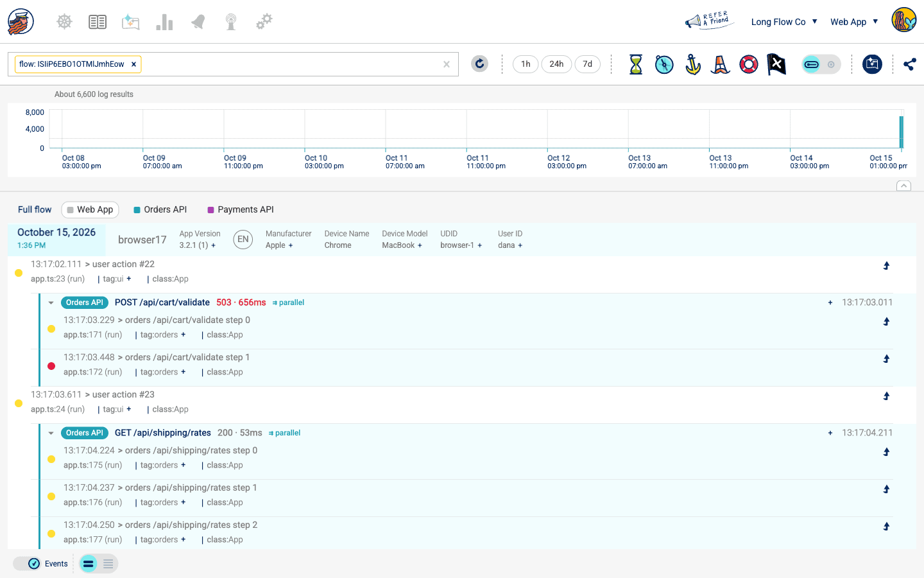Refresh the log search results
The height and width of the screenshot is (578, 924).
[479, 64]
